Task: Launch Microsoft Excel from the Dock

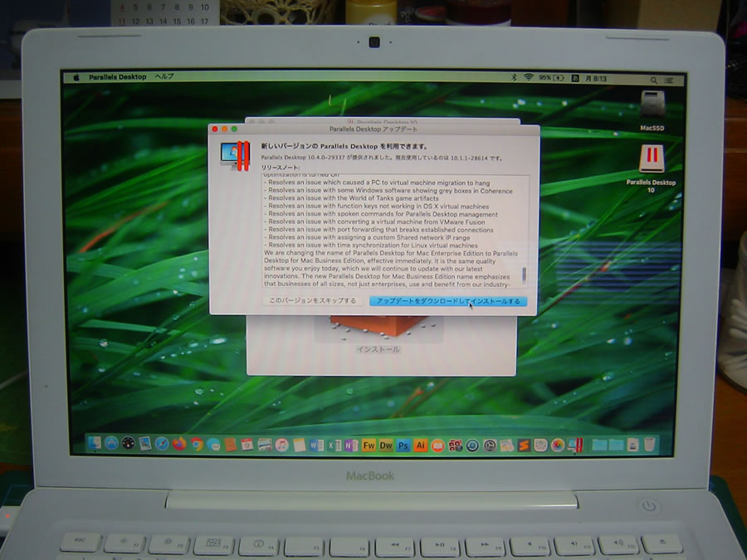Action: [x=334, y=446]
